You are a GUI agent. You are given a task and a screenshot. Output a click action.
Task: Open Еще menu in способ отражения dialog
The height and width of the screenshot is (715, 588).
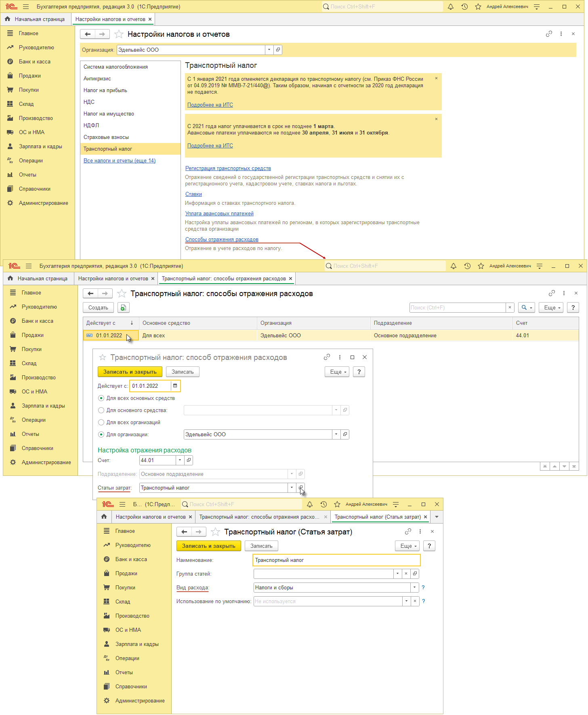pyautogui.click(x=338, y=372)
